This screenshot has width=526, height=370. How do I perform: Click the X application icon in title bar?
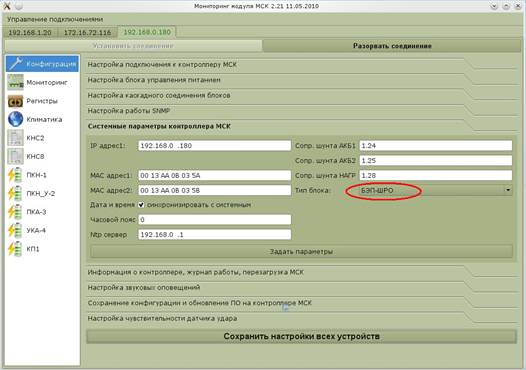tap(6, 6)
